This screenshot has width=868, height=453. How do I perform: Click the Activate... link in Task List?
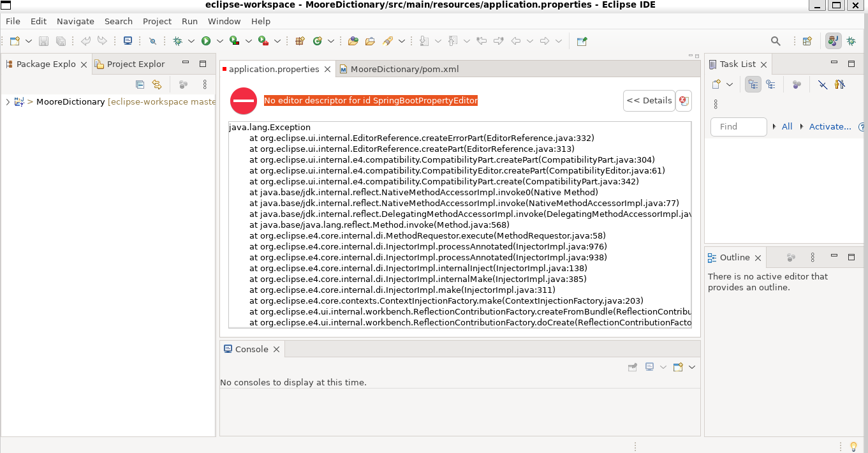coord(830,126)
